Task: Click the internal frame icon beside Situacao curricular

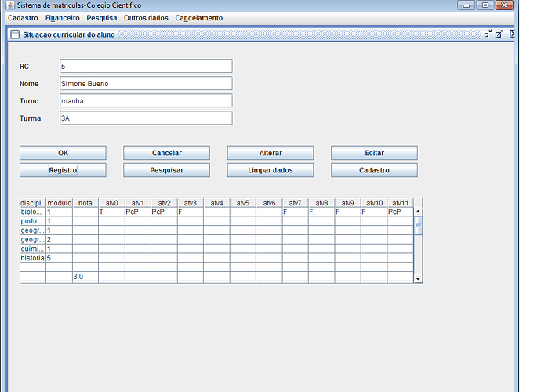Action: click(15, 34)
